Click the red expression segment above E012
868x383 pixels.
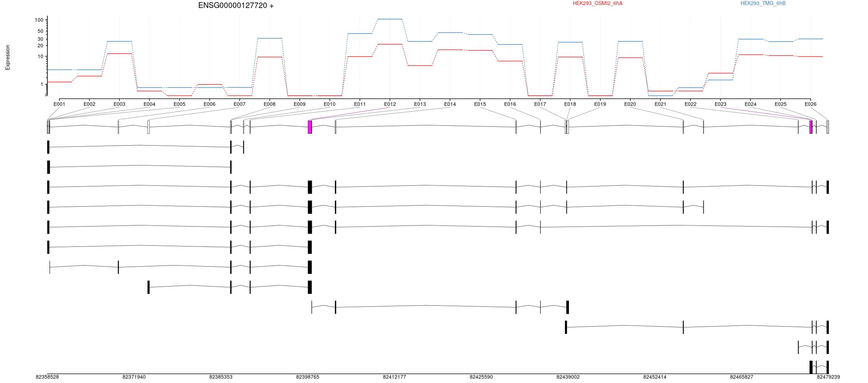point(390,44)
